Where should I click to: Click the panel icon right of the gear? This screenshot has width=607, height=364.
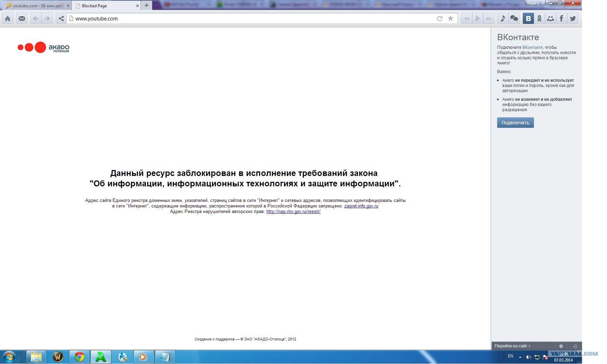(x=575, y=346)
